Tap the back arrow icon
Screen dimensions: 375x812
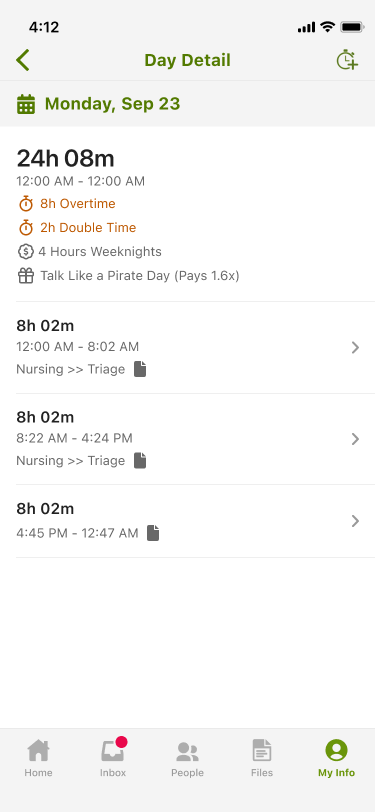click(23, 61)
